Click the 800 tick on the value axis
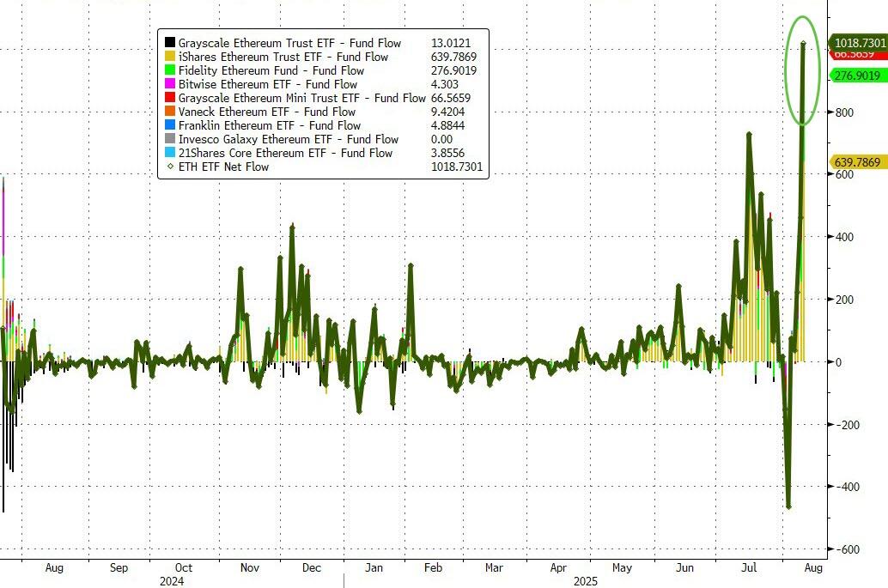Screen dimensions: 888x588 pos(844,112)
